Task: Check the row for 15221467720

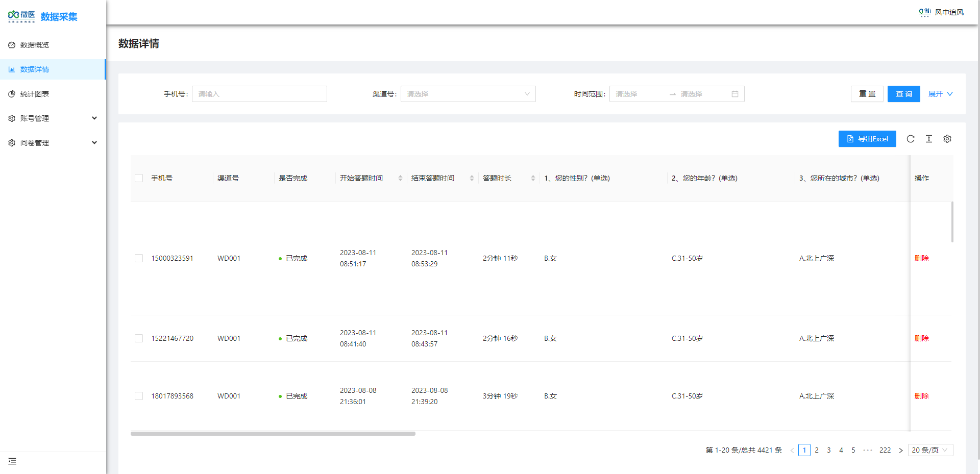Action: (139, 338)
